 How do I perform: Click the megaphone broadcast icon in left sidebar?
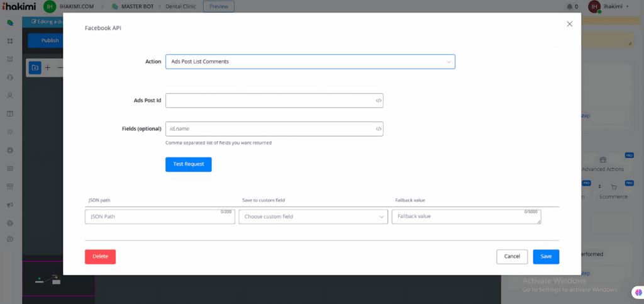[x=10, y=205]
